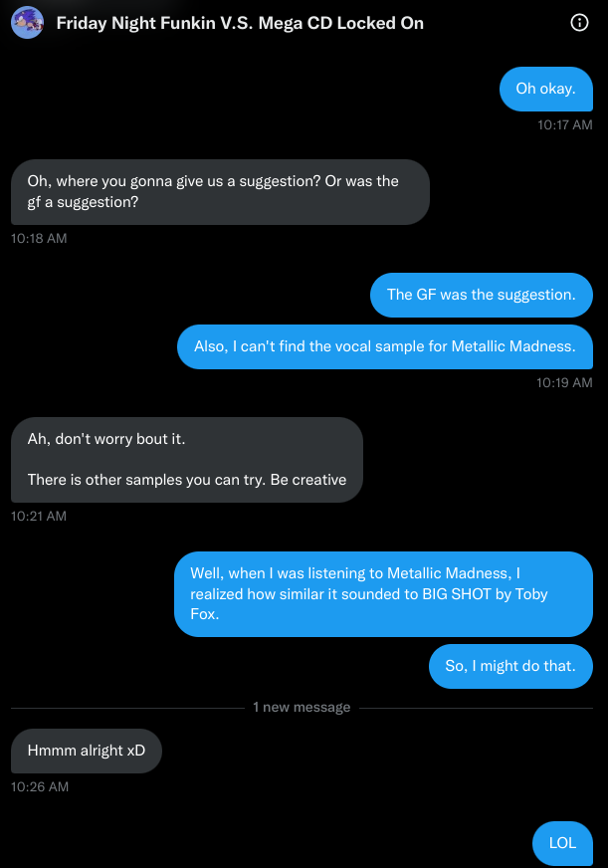Viewport: 608px width, 868px height.
Task: Click the 'LOL' message bubble
Action: pyautogui.click(x=562, y=843)
